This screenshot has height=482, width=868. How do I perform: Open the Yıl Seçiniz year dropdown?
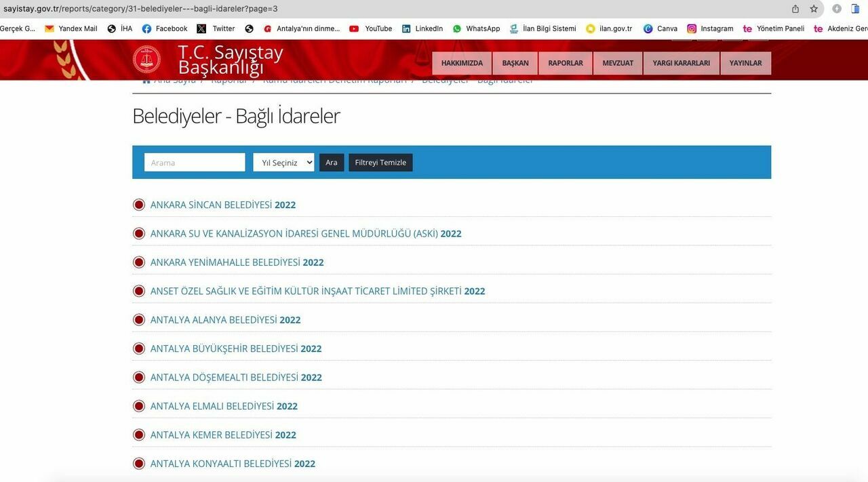point(283,163)
